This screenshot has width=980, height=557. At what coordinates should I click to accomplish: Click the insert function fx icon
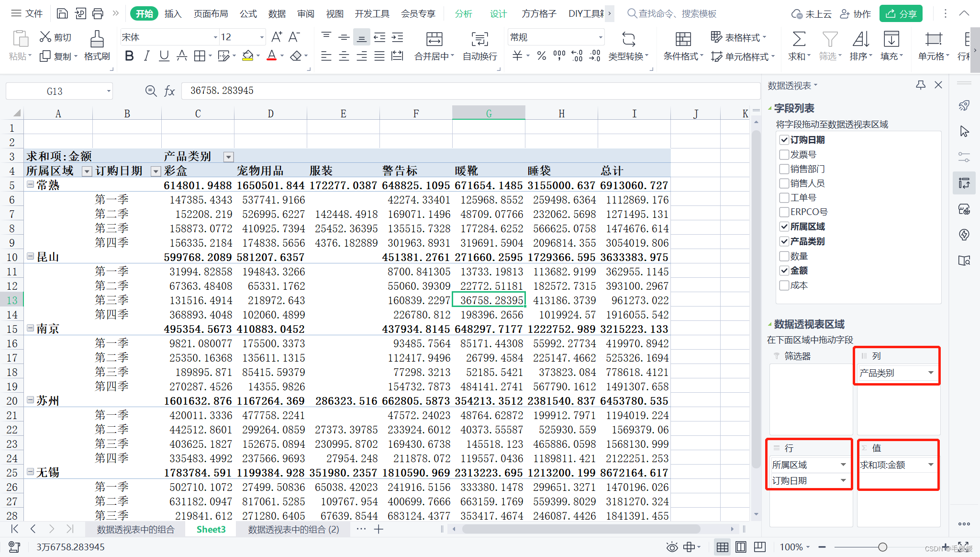pos(169,91)
